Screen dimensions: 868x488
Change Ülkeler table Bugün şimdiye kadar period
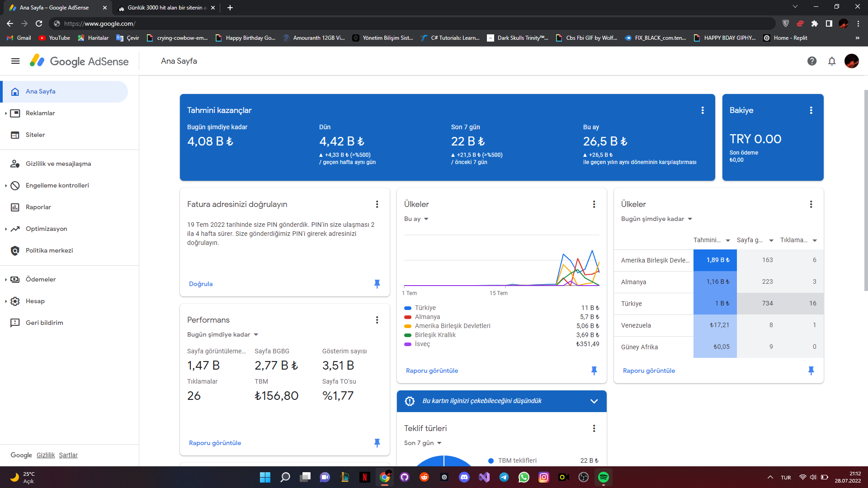pos(657,219)
